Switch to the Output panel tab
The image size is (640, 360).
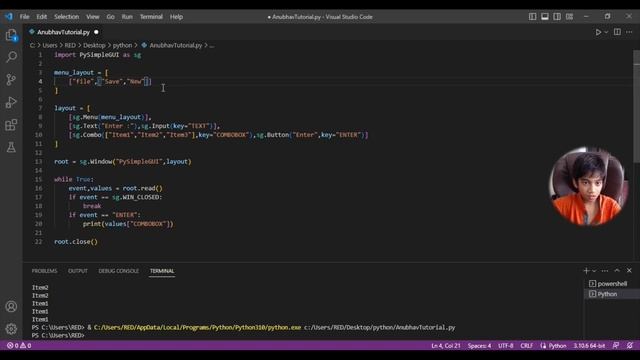(x=78, y=271)
